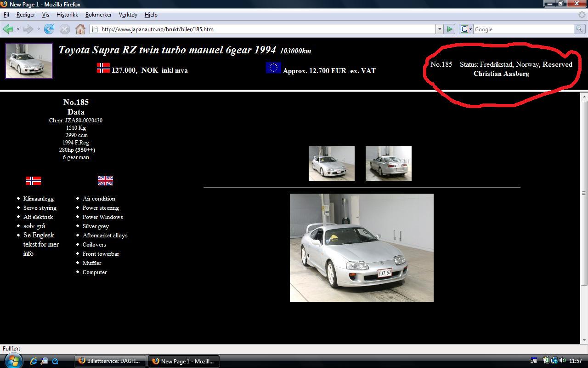This screenshot has width=588, height=368.
Task: Expand the address bar URL dropdown
Action: point(440,29)
